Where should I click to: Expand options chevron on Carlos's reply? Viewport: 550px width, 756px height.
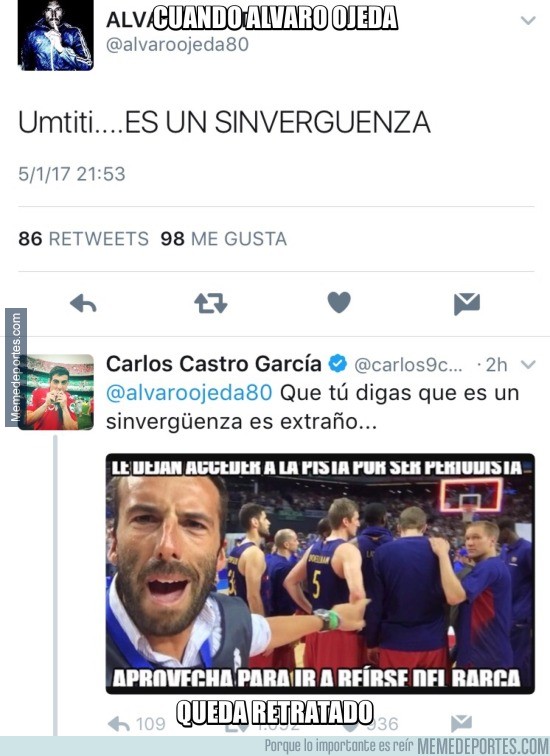pyautogui.click(x=528, y=364)
